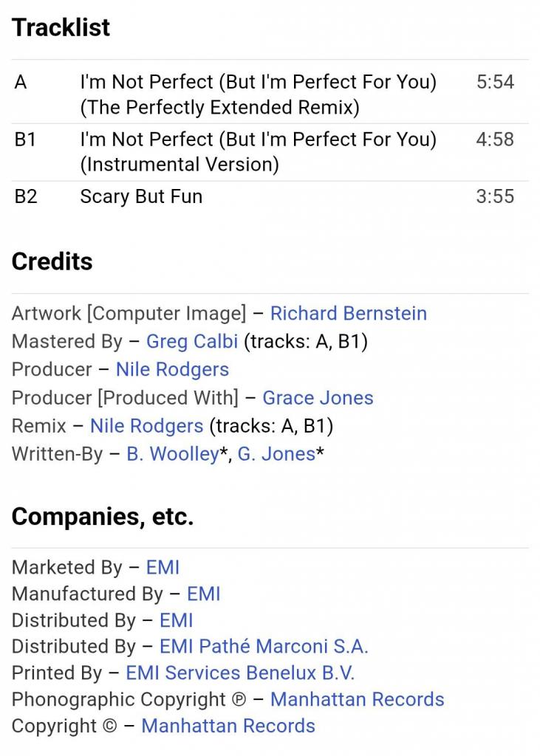Open Nile Rodgers link in Producer credit

pyautogui.click(x=172, y=369)
